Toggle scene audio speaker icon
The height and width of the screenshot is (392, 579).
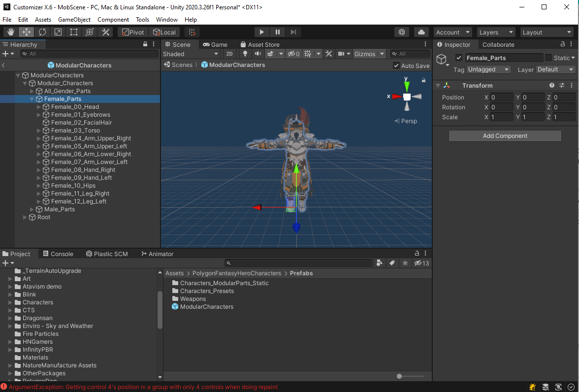click(258, 54)
